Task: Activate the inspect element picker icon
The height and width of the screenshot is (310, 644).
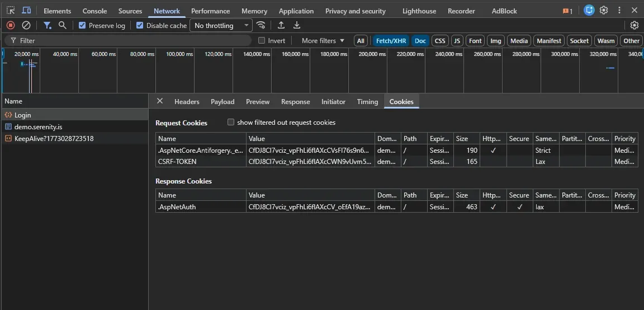Action: pyautogui.click(x=11, y=10)
